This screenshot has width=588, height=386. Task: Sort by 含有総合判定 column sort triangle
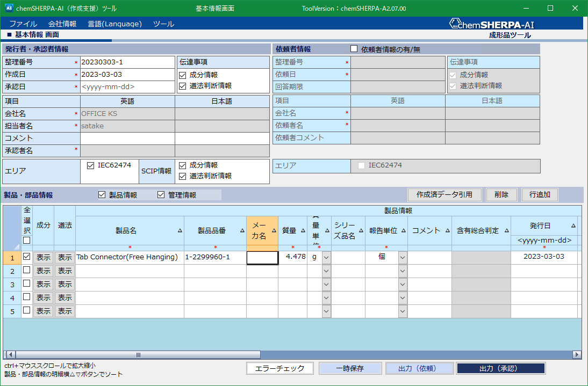click(x=506, y=231)
